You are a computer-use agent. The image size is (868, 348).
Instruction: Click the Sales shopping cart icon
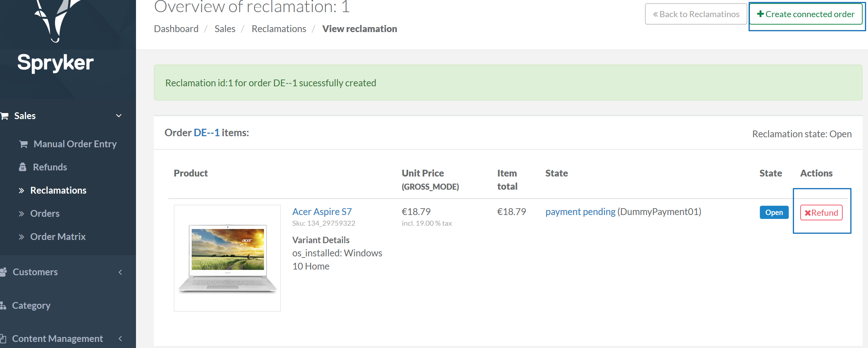(x=4, y=116)
